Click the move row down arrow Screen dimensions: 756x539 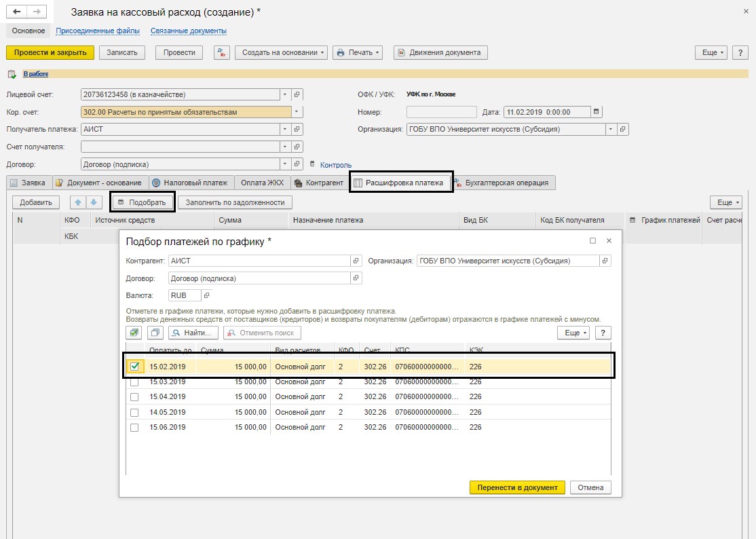point(94,202)
